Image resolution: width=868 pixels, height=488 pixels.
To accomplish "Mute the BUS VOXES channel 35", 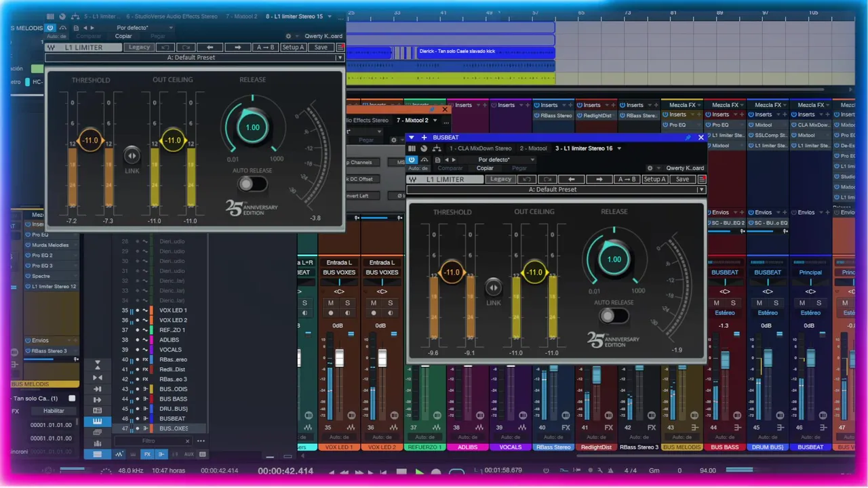I will [x=331, y=303].
